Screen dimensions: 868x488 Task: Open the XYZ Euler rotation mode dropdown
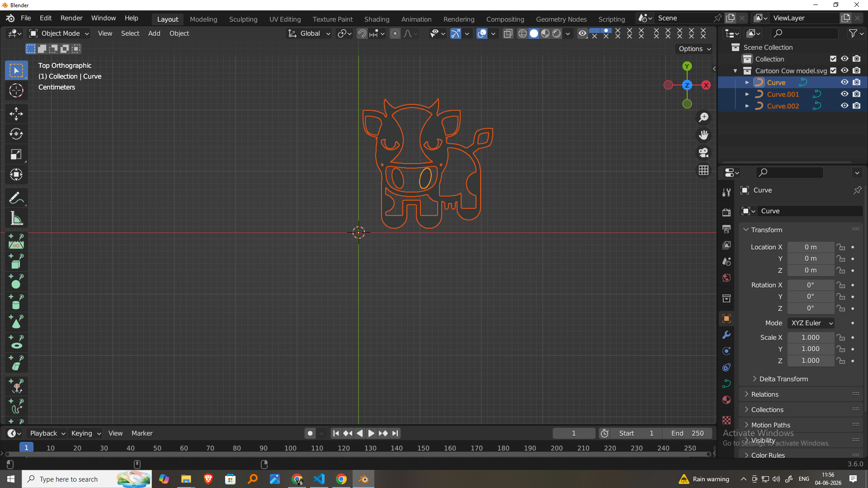(811, 323)
